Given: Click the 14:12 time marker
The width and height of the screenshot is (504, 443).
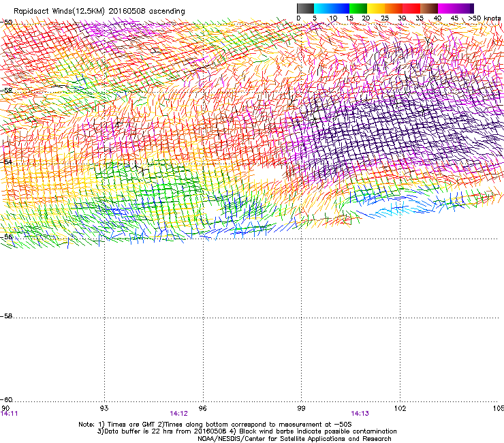Looking at the screenshot, I should click(178, 414).
